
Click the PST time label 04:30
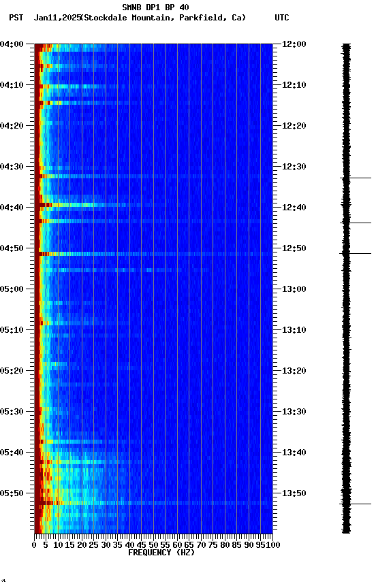(12, 167)
